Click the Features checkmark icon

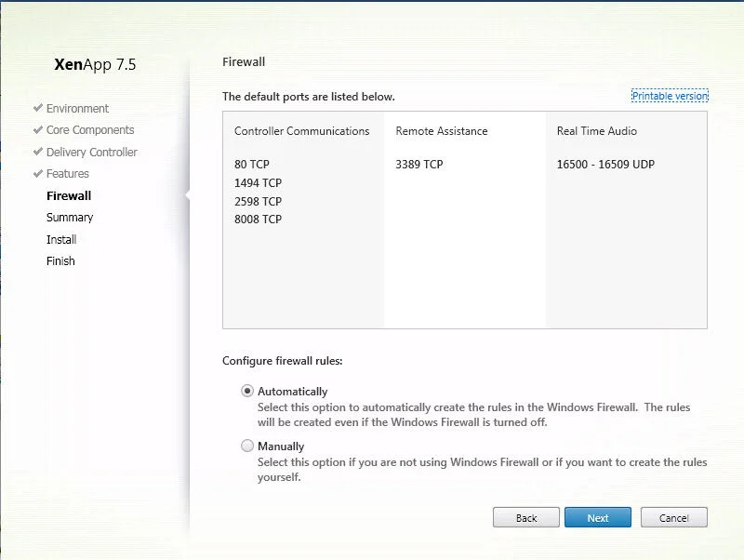point(38,173)
